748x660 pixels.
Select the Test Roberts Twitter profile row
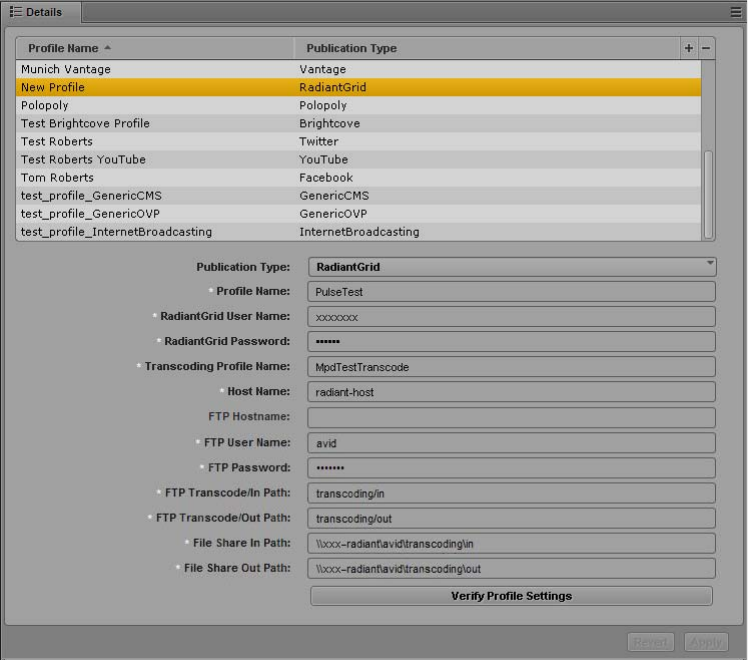(x=359, y=142)
